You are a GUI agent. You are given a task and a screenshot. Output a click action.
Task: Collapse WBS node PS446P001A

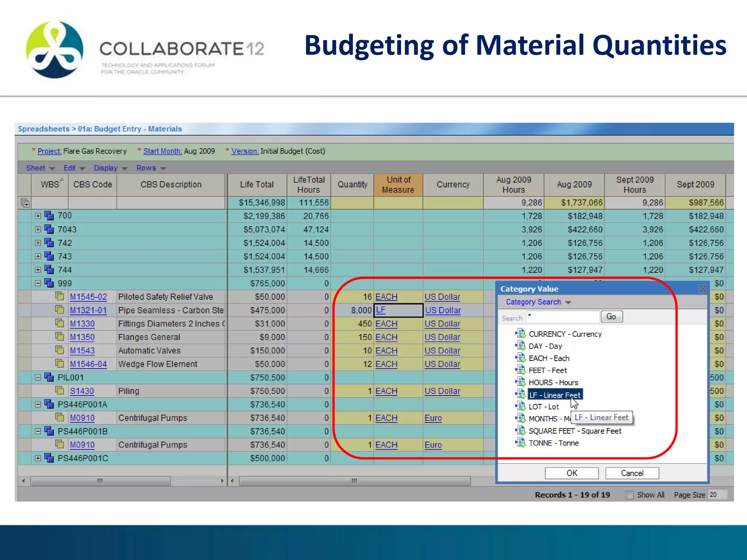tap(38, 404)
